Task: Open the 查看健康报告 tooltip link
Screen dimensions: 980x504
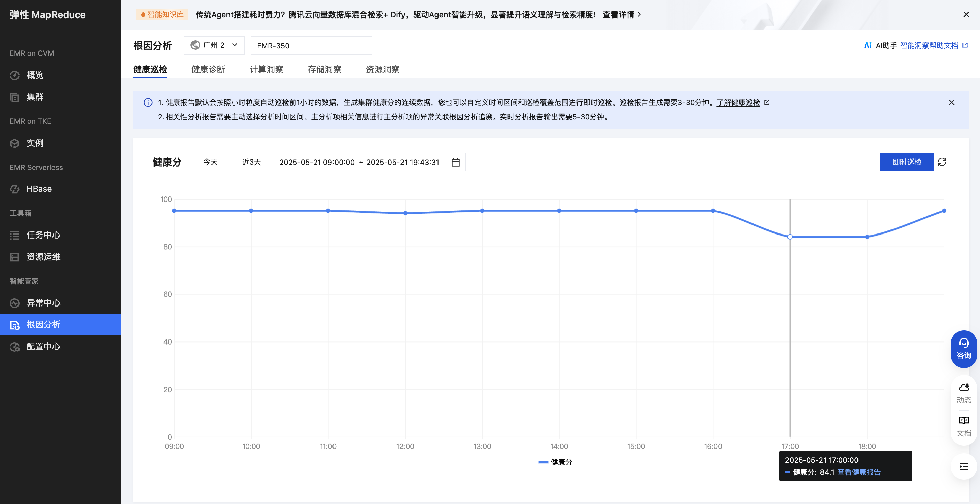Action: click(859, 472)
